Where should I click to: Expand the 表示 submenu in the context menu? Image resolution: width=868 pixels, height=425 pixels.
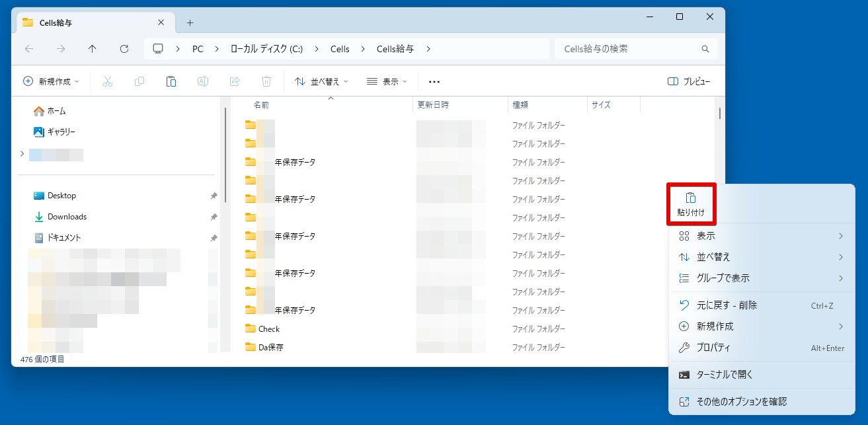point(760,236)
